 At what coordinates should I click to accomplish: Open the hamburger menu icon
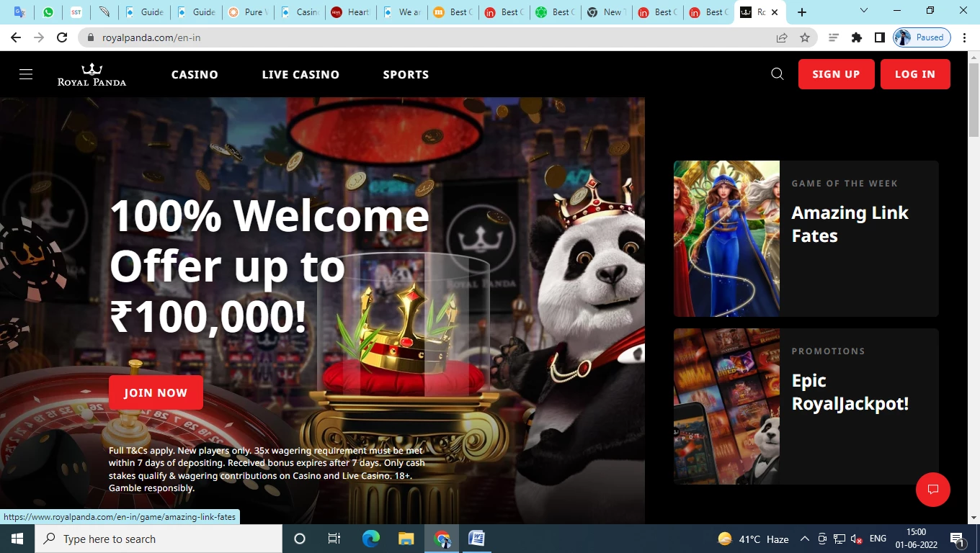(26, 74)
